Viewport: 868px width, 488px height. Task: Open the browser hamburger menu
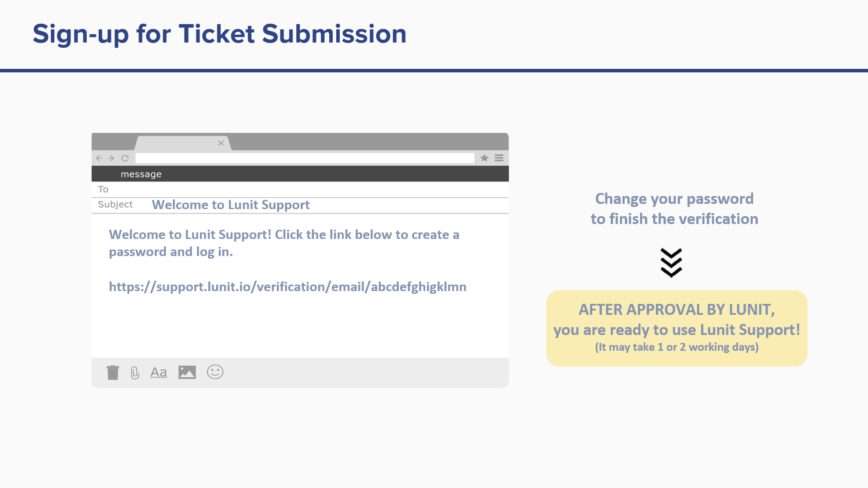(499, 158)
